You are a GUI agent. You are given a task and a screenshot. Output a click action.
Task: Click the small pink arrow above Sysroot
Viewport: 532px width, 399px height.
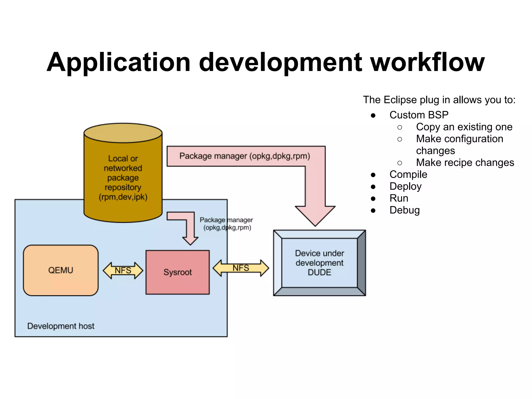pos(190,229)
